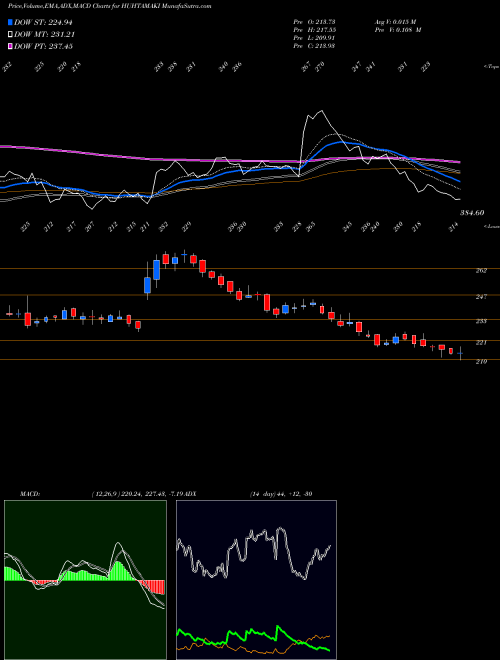Click the 'Pre L: 209.91' low value
The width and height of the screenshot is (500, 660).
coord(314,37)
